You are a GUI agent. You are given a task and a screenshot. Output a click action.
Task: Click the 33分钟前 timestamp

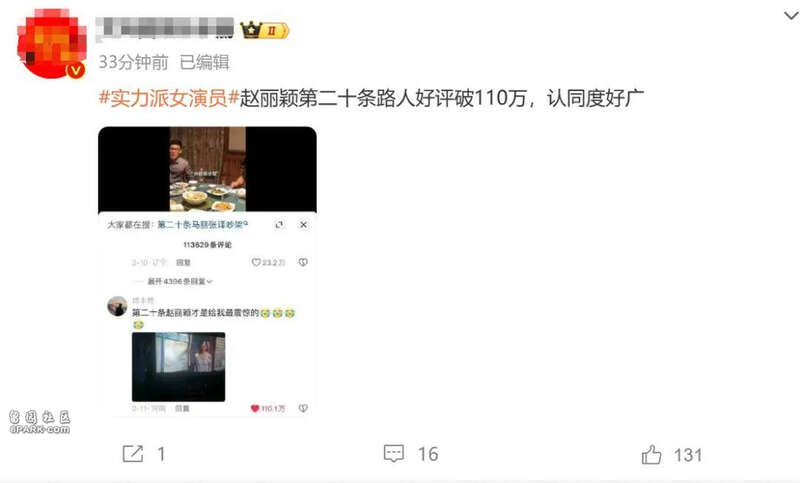point(133,62)
